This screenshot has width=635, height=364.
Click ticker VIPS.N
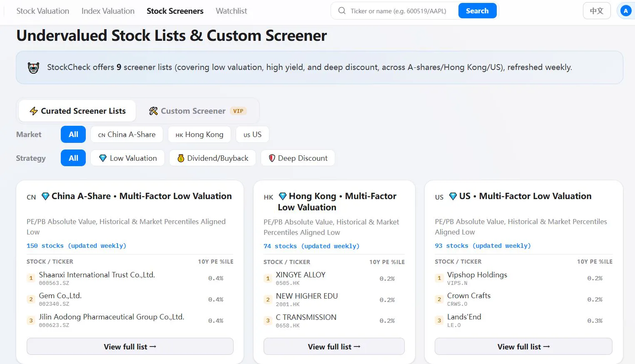457,283
